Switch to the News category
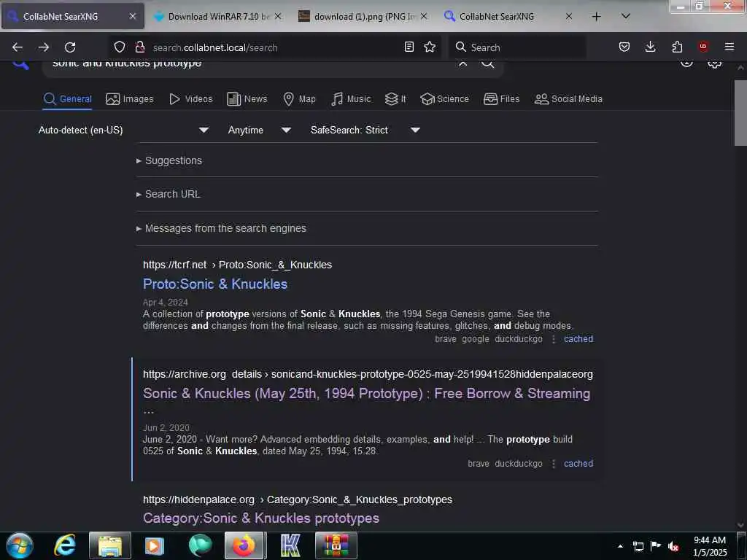This screenshot has height=560, width=747. coord(247,99)
